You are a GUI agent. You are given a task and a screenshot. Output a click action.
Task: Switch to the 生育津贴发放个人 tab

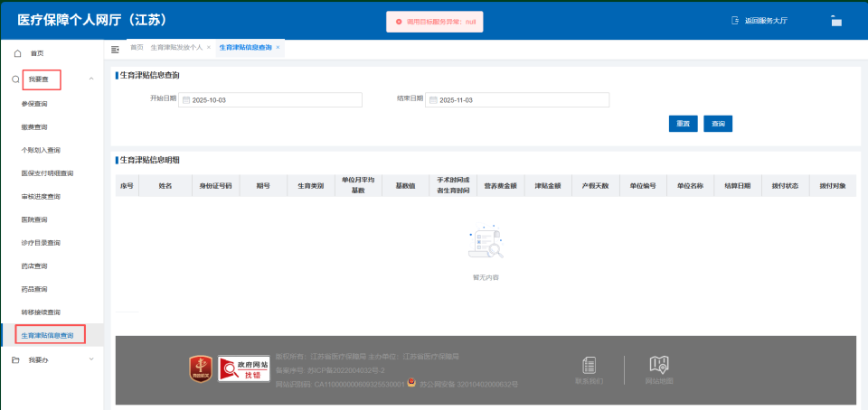[x=176, y=48]
